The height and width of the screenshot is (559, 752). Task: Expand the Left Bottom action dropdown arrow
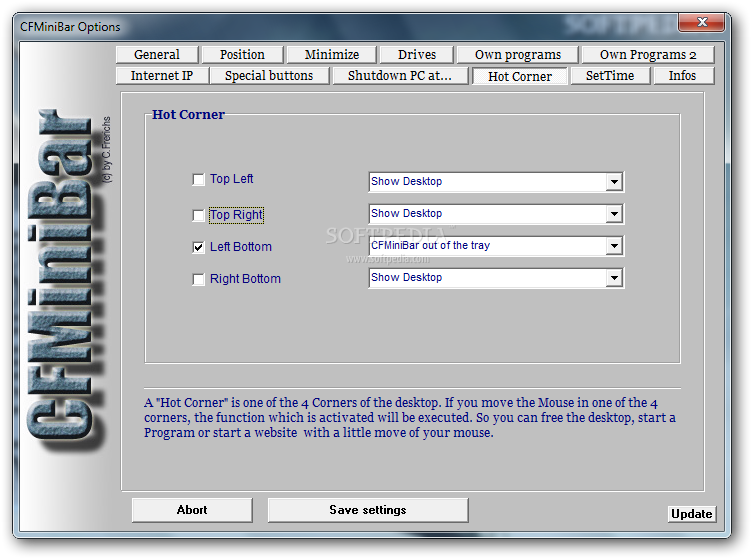point(614,246)
